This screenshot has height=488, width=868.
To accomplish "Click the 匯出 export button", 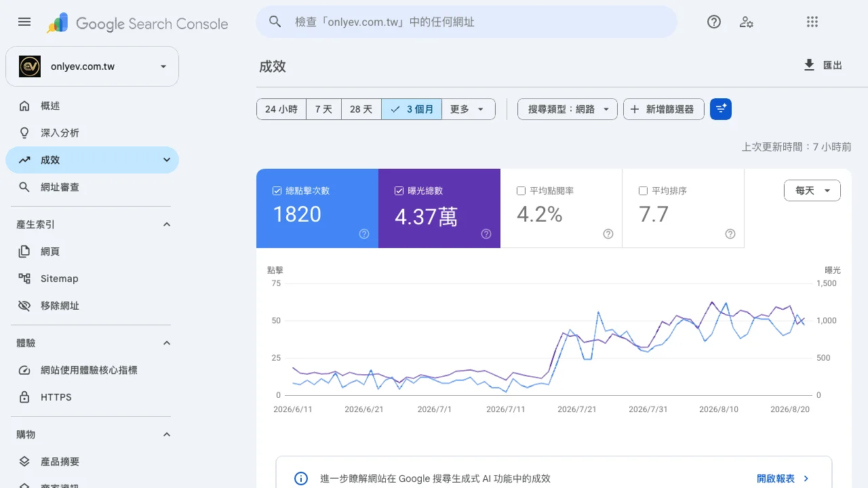I will point(823,65).
